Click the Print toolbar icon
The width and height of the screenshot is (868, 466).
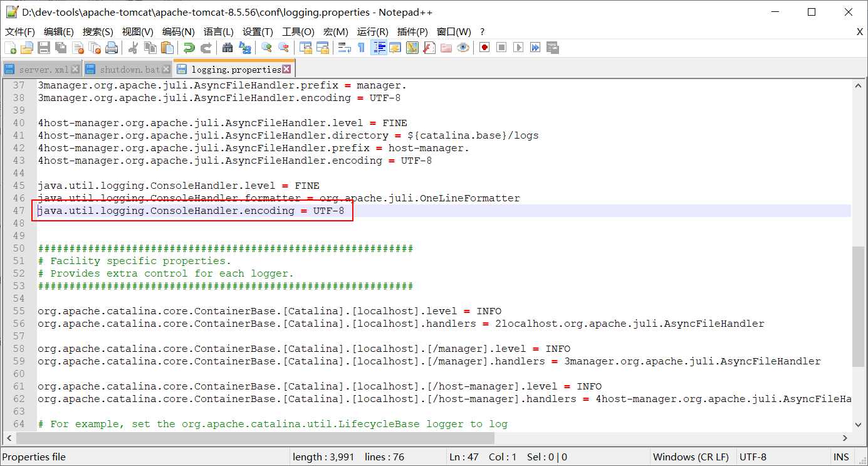tap(112, 48)
